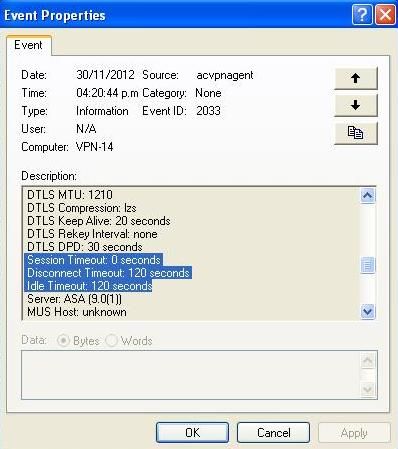Click inside the empty Data box
The height and width of the screenshot is (449, 398).
tap(191, 375)
